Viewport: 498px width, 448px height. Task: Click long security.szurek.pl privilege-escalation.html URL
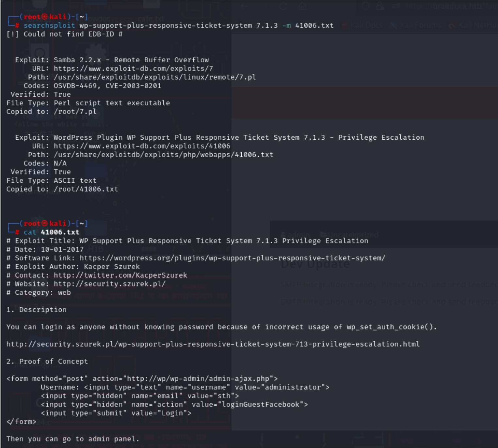213,344
